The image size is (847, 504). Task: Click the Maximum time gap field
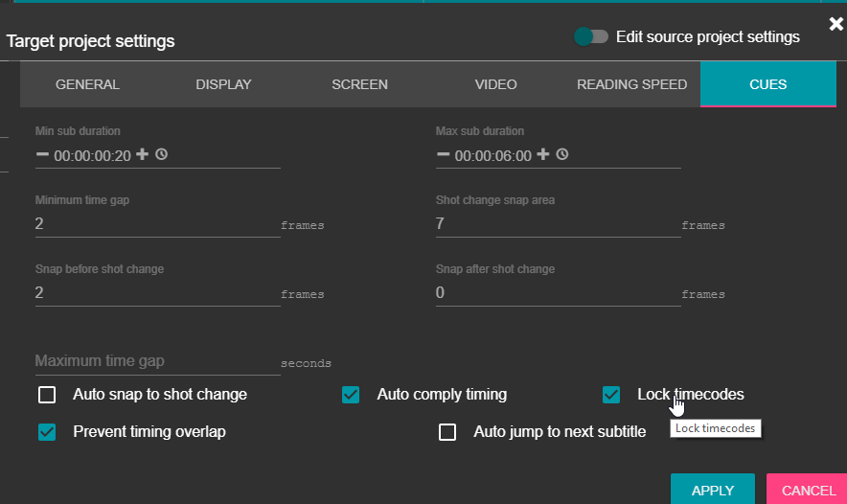(157, 361)
